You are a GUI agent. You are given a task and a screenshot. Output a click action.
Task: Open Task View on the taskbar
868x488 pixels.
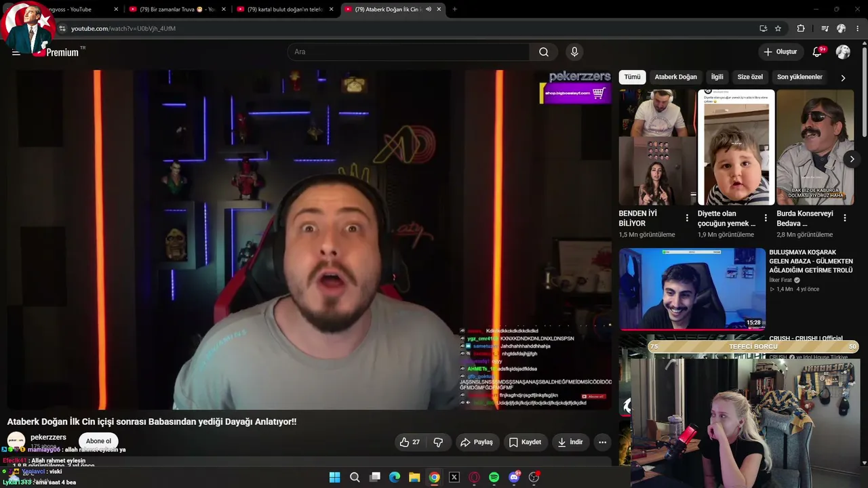coord(374,477)
